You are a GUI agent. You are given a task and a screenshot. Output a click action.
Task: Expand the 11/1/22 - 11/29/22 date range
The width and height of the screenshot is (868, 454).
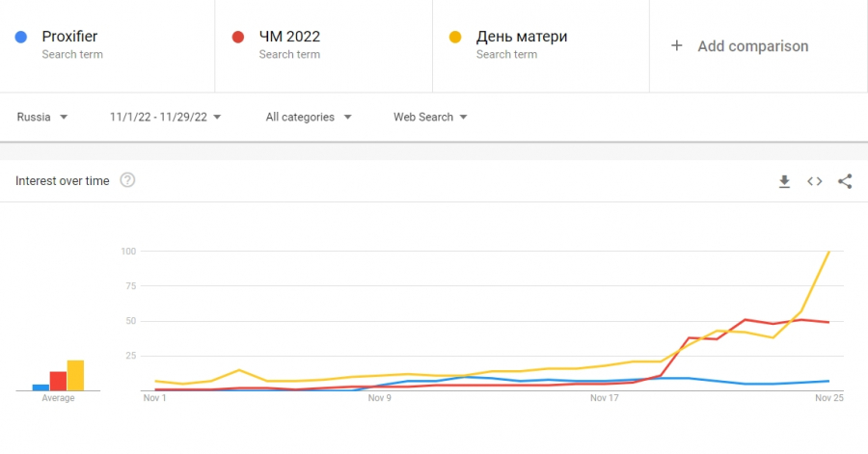coord(165,118)
